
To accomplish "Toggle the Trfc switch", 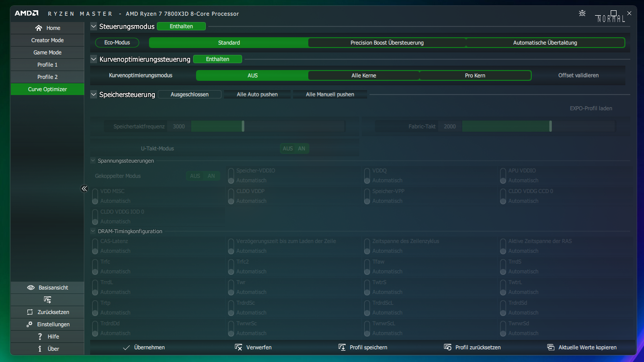I will tap(95, 266).
